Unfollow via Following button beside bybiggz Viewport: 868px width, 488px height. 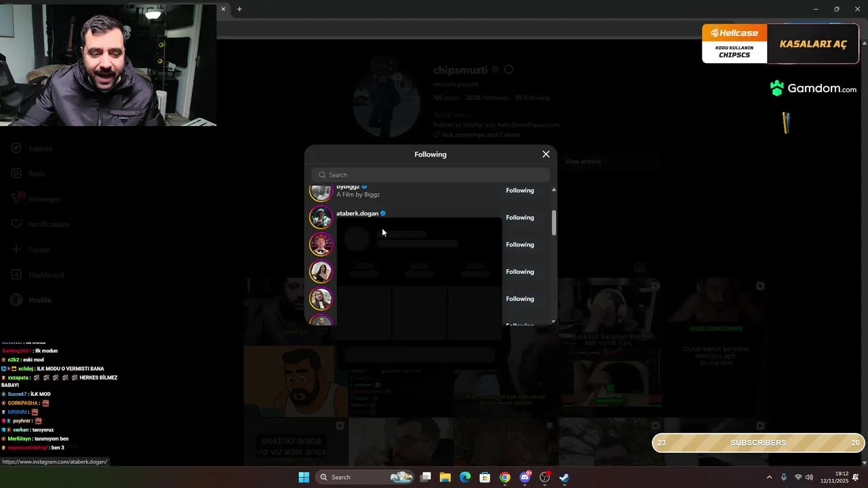tap(520, 190)
